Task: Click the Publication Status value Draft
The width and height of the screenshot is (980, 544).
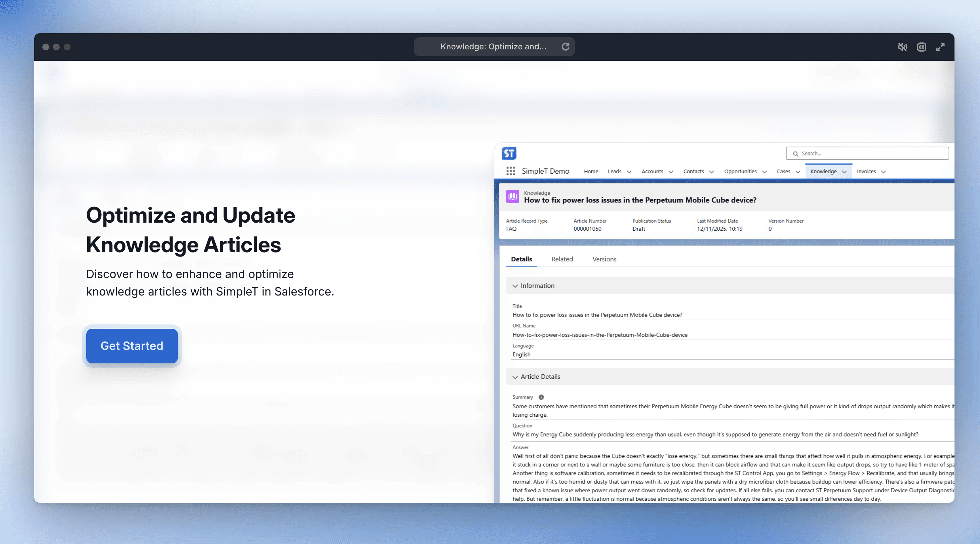Action: pyautogui.click(x=639, y=229)
